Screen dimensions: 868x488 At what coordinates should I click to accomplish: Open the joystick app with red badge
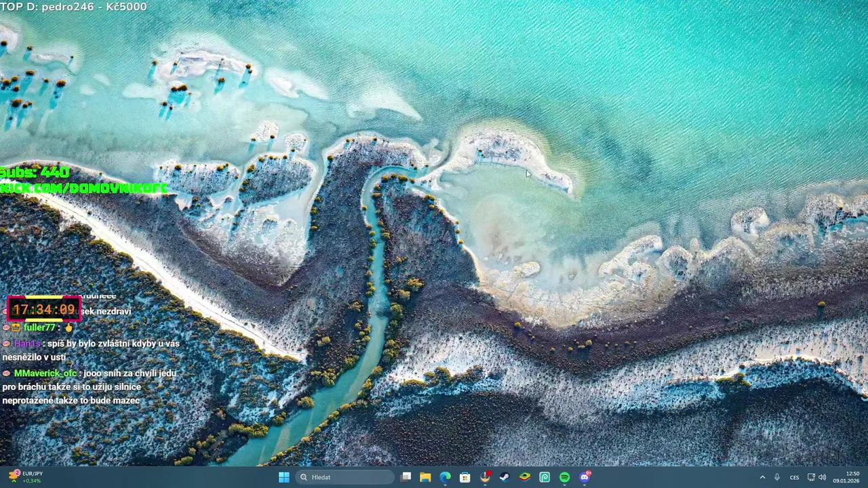[485, 477]
